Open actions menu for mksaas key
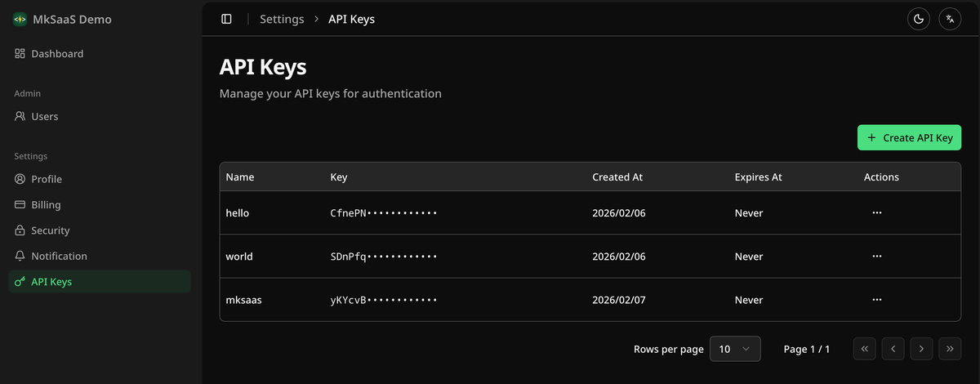This screenshot has height=384, width=980. [x=876, y=300]
